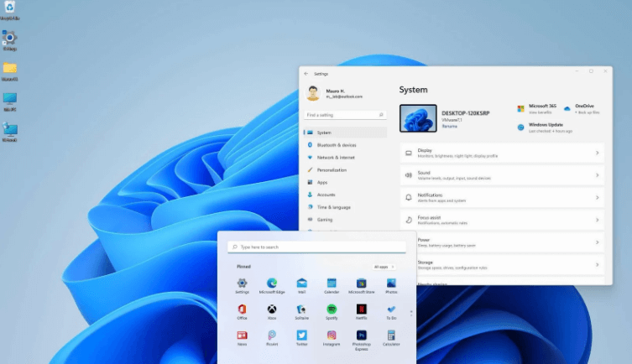632x364 pixels.
Task: Select the Network desktop icon with globe
Action: [10, 132]
